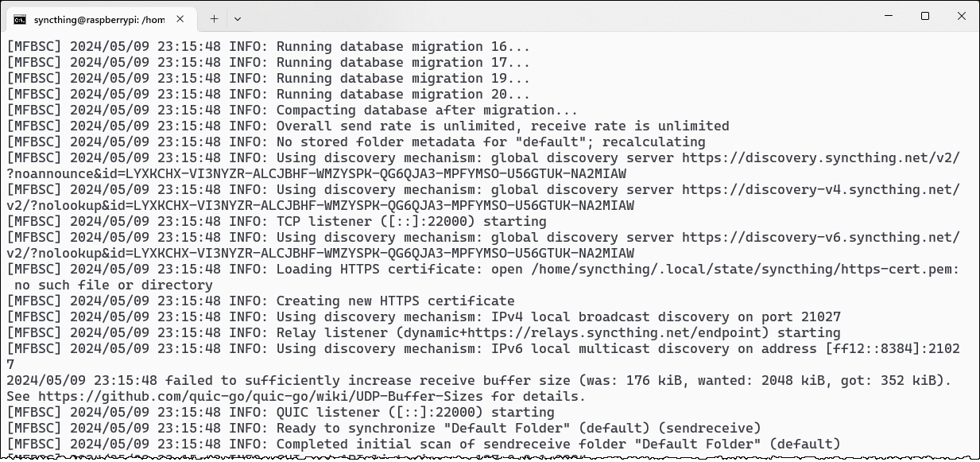The width and height of the screenshot is (980, 462).
Task: Click the discovery-v4.syncthing.net URL
Action: 821,189
